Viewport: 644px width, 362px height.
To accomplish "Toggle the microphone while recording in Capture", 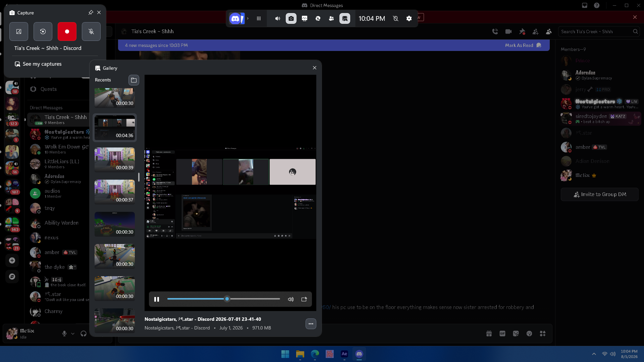I will (x=91, y=32).
